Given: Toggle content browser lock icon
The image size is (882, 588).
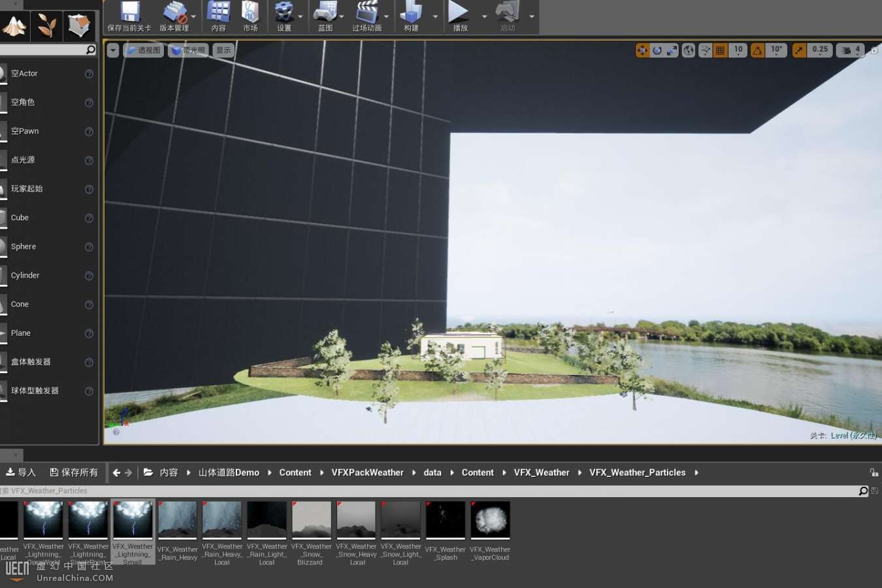Looking at the screenshot, I should (x=874, y=472).
